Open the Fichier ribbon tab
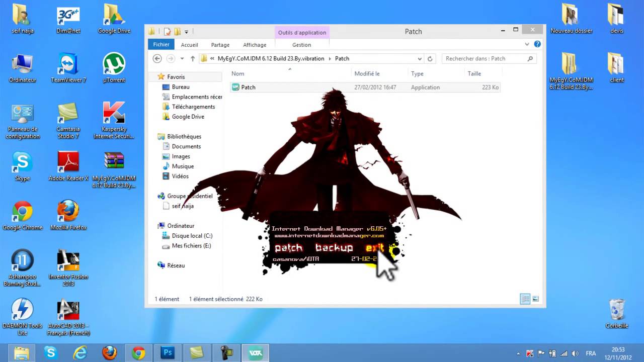644x362 pixels. coord(161,44)
